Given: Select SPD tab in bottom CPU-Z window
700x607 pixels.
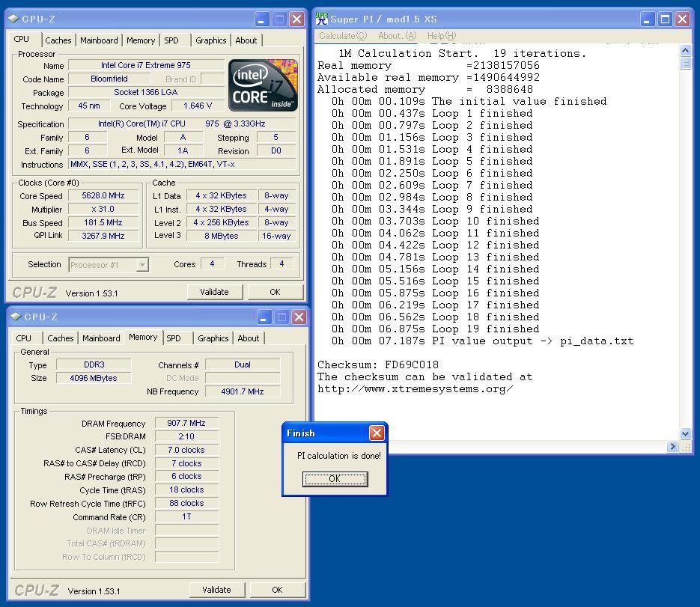Looking at the screenshot, I should click(174, 338).
